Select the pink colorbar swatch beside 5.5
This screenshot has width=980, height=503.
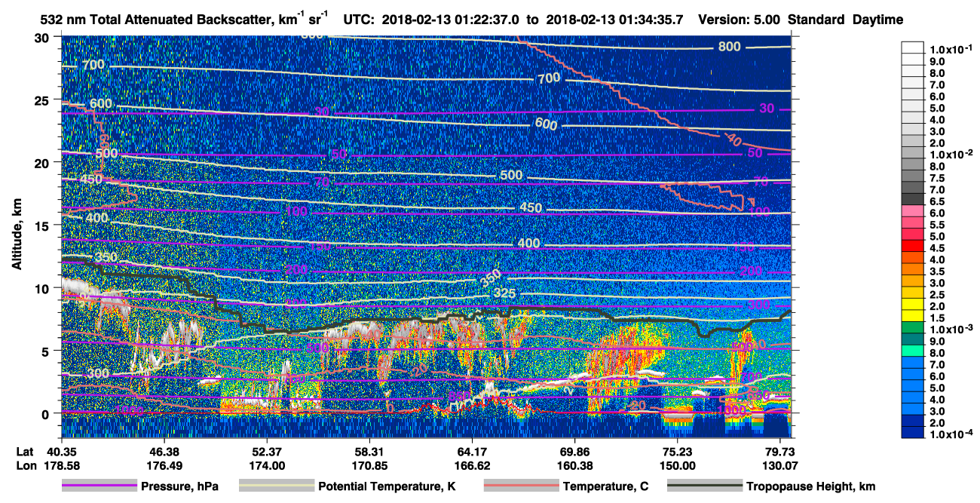(x=913, y=223)
